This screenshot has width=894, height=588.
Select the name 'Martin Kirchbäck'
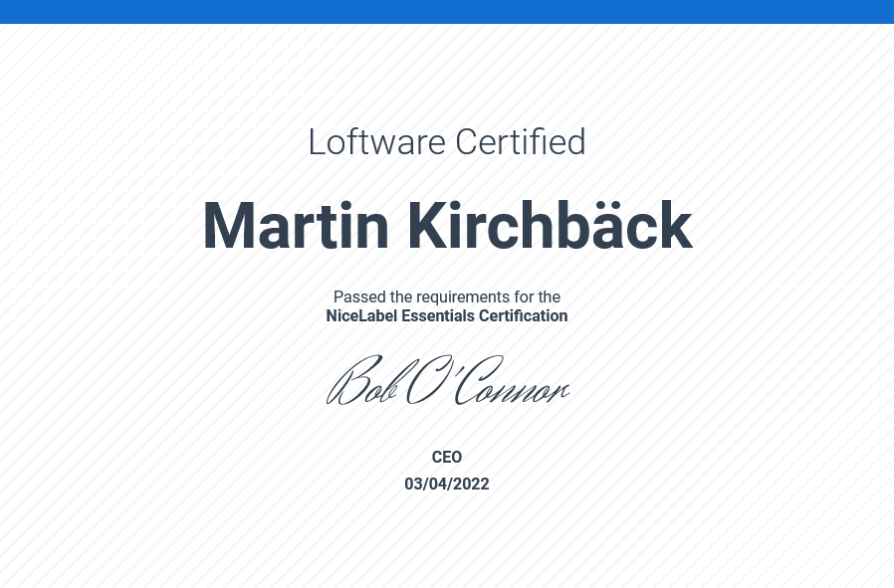(447, 225)
